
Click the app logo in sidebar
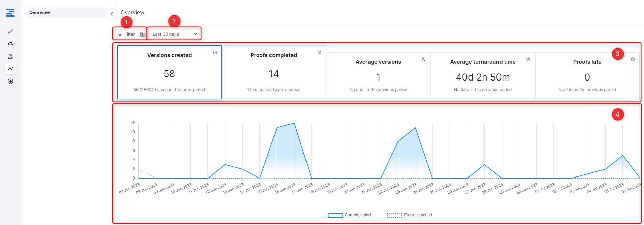(x=10, y=13)
